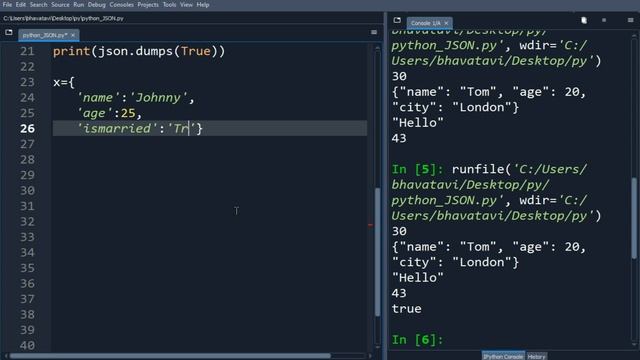Click the editor horizontal scrollbar thumb
Image resolution: width=640 pixels, height=360 pixels.
pyautogui.click(x=170, y=356)
